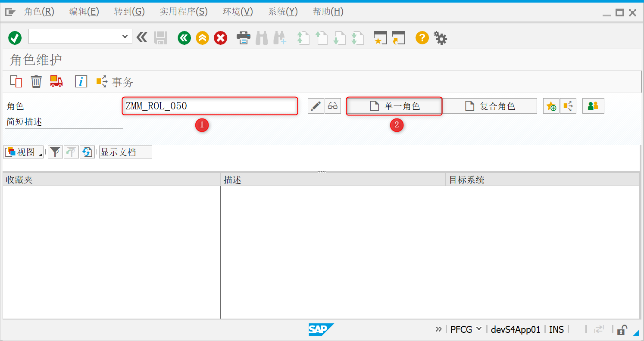The image size is (644, 341).
Task: Select the pencil icon to change the role
Action: [316, 105]
